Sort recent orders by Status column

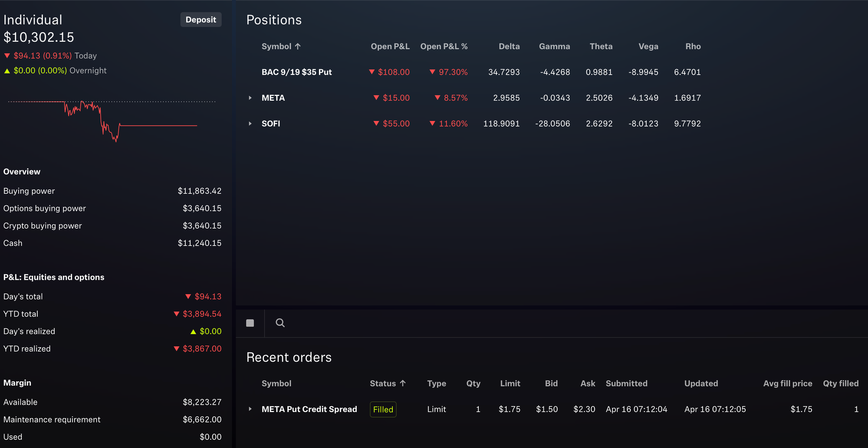click(388, 383)
